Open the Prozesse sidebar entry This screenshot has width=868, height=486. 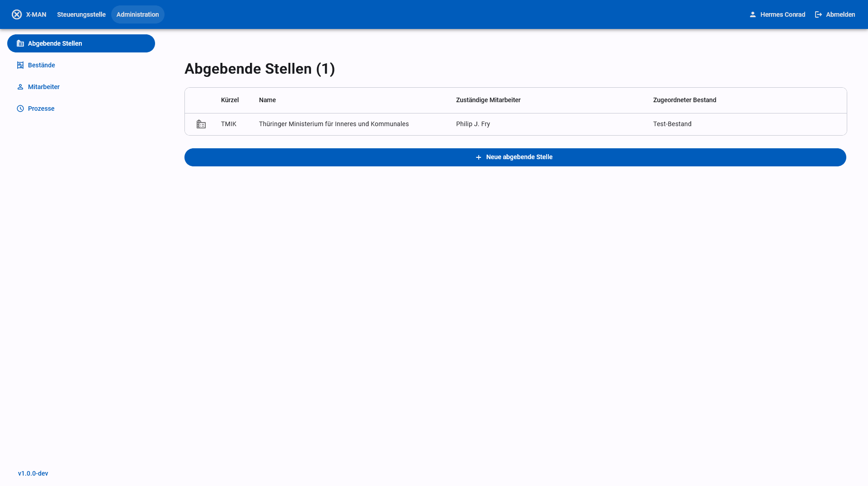click(x=81, y=109)
